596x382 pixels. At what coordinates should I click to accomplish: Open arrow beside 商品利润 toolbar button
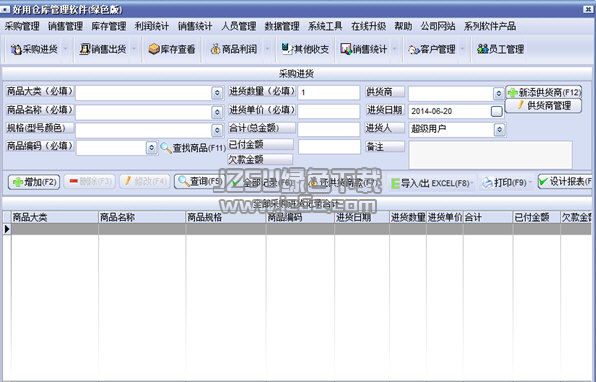[x=267, y=49]
